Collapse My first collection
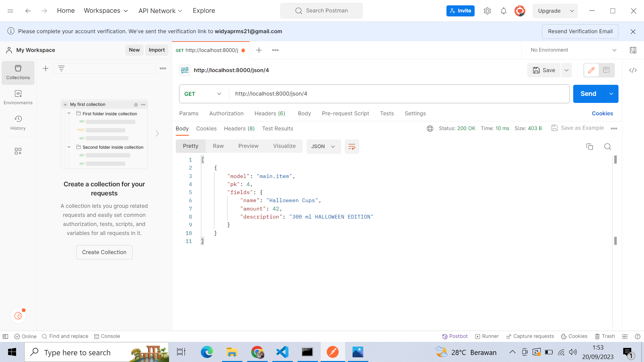Screen dimensions: 644x362 pos(65,104)
